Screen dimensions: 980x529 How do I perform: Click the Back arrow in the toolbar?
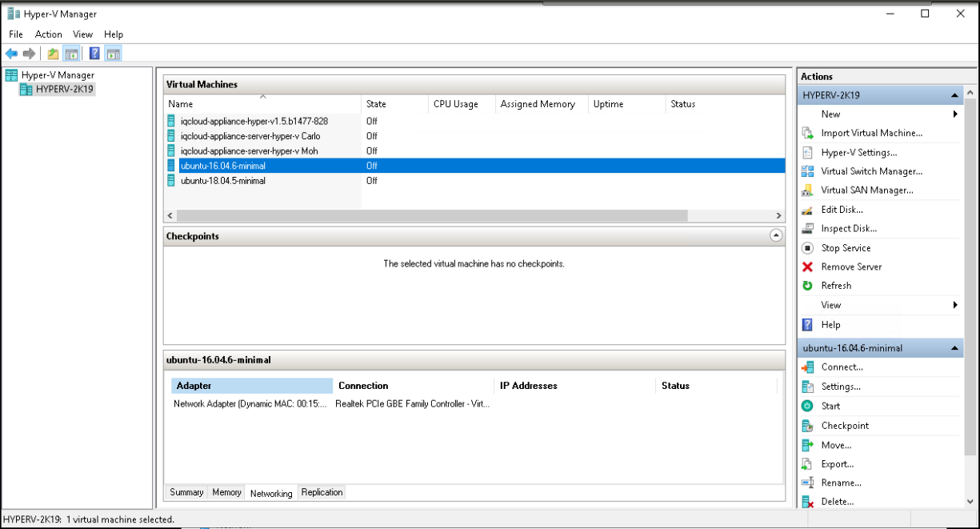tap(11, 54)
